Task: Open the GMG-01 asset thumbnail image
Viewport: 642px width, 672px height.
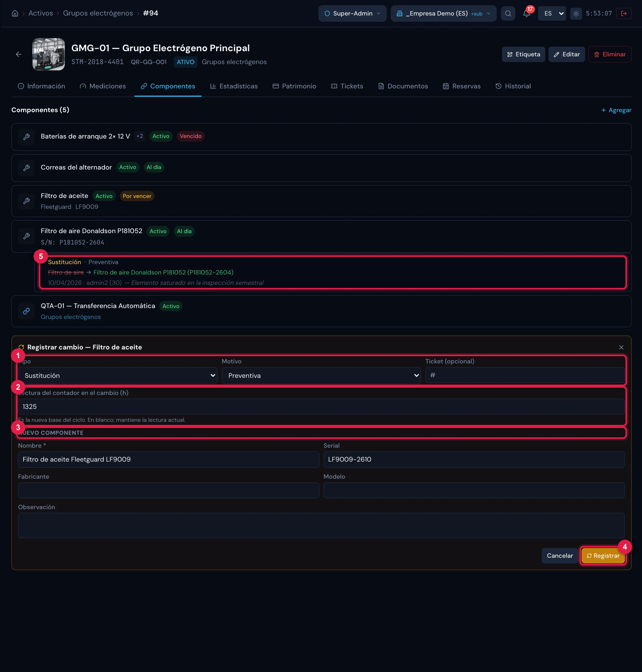Action: point(48,54)
